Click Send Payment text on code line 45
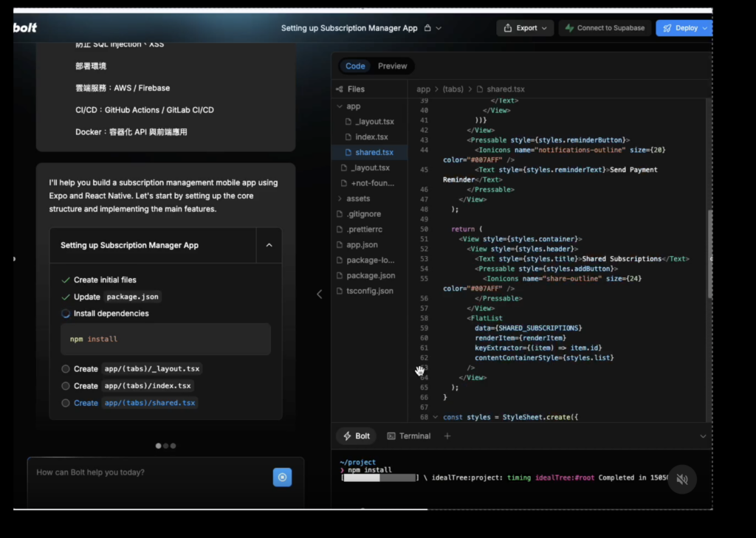Image resolution: width=756 pixels, height=538 pixels. [x=633, y=170]
